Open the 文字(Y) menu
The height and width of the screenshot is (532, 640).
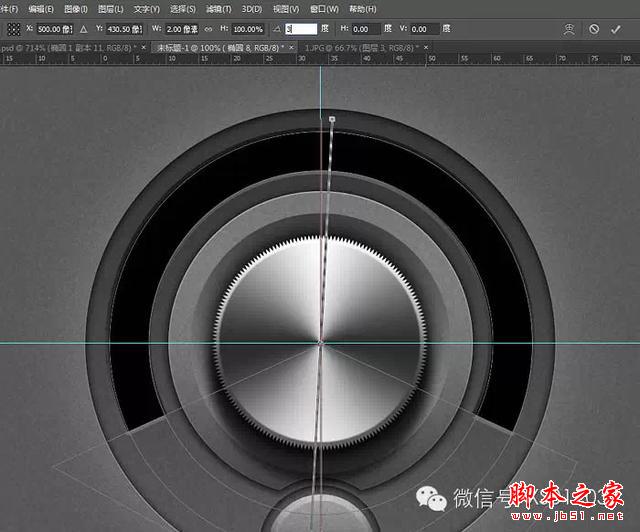tap(147, 9)
